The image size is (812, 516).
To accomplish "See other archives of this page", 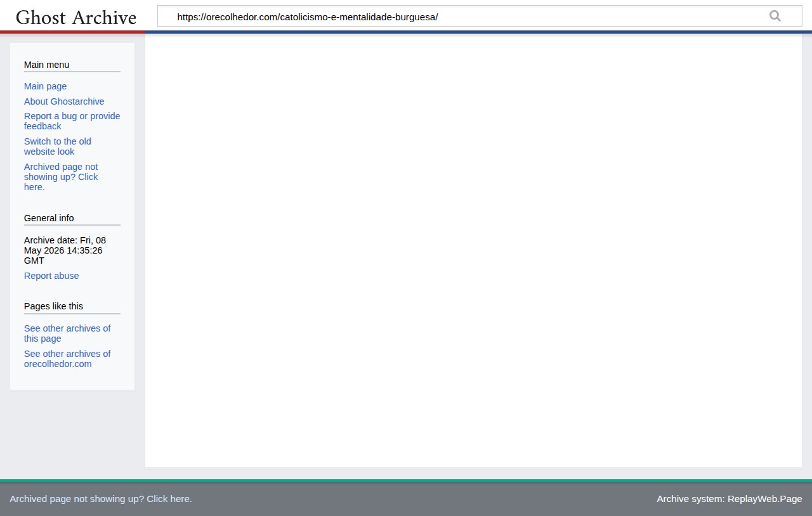I will (67, 333).
